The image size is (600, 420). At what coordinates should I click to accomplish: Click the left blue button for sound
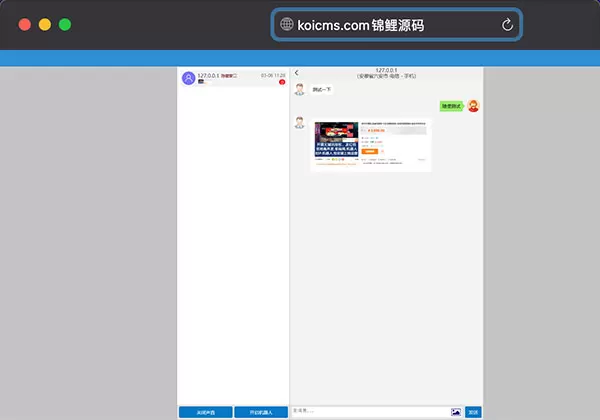(205, 412)
